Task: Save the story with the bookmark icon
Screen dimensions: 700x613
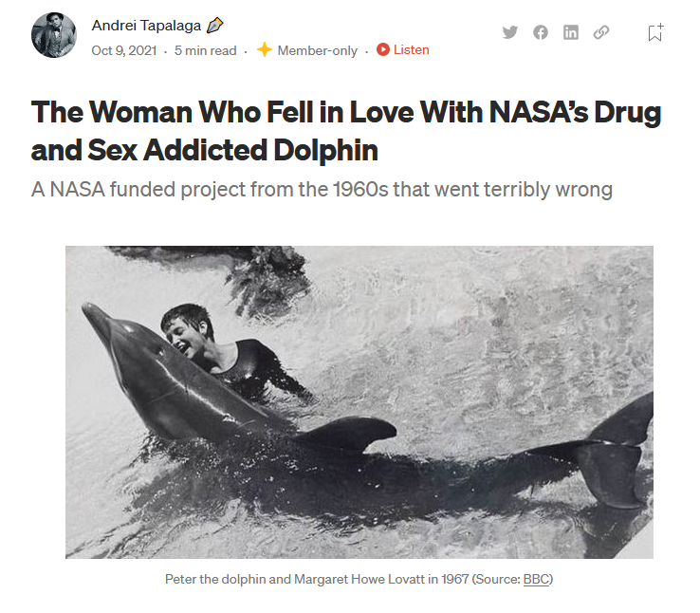Action: (x=655, y=32)
